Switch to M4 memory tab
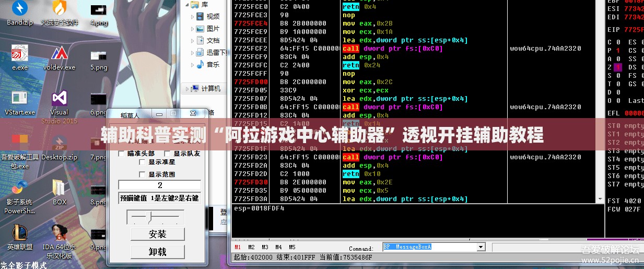 click(x=278, y=247)
